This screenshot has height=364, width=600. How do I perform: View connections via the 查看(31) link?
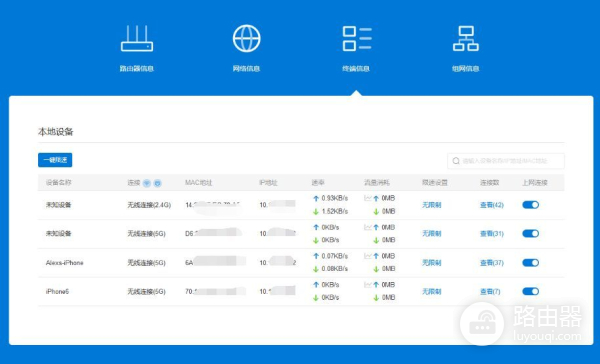[x=492, y=233]
